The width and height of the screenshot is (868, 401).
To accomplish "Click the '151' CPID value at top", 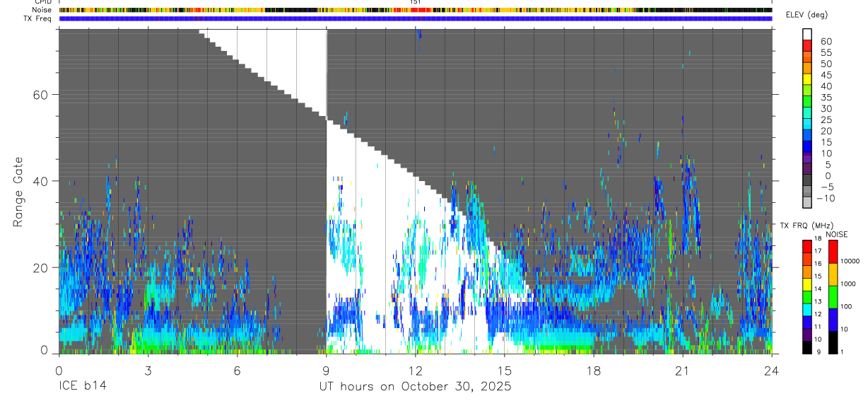I will click(416, 2).
